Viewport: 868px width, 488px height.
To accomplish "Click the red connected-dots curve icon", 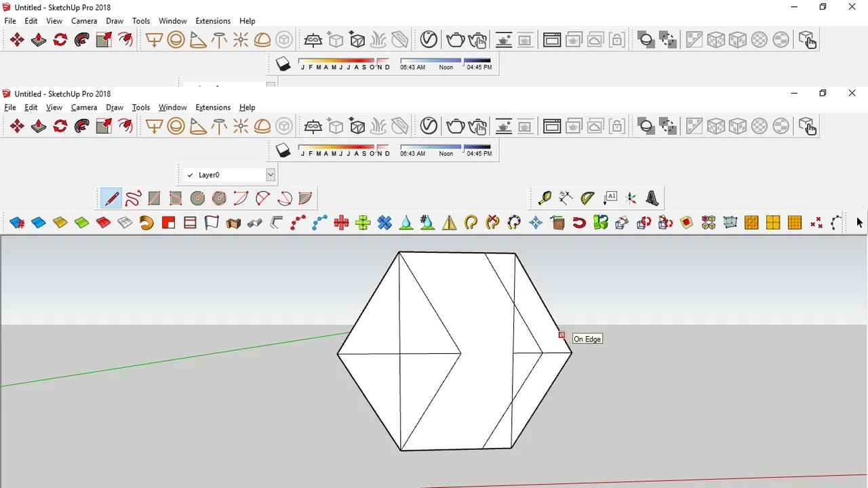I will coord(298,222).
